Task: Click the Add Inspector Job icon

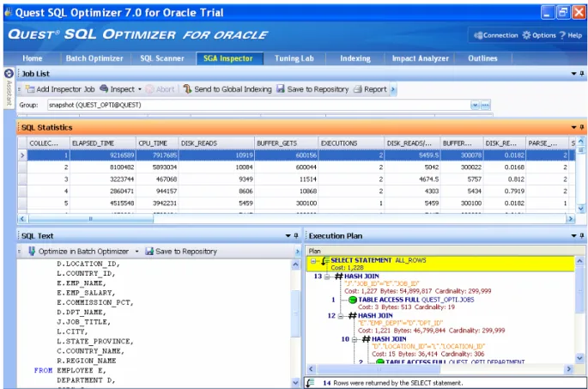Action: coord(30,89)
